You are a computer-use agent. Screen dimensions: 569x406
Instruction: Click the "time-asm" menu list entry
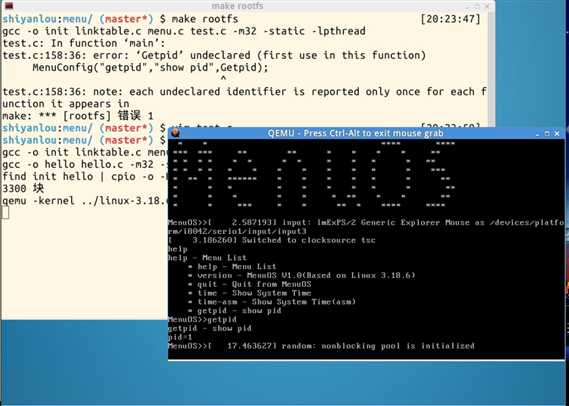coord(277,302)
